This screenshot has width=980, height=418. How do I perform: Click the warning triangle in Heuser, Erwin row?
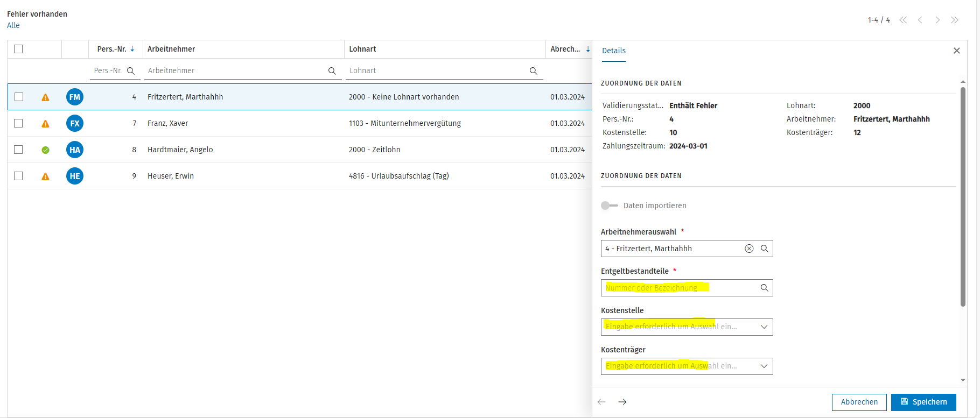click(45, 176)
